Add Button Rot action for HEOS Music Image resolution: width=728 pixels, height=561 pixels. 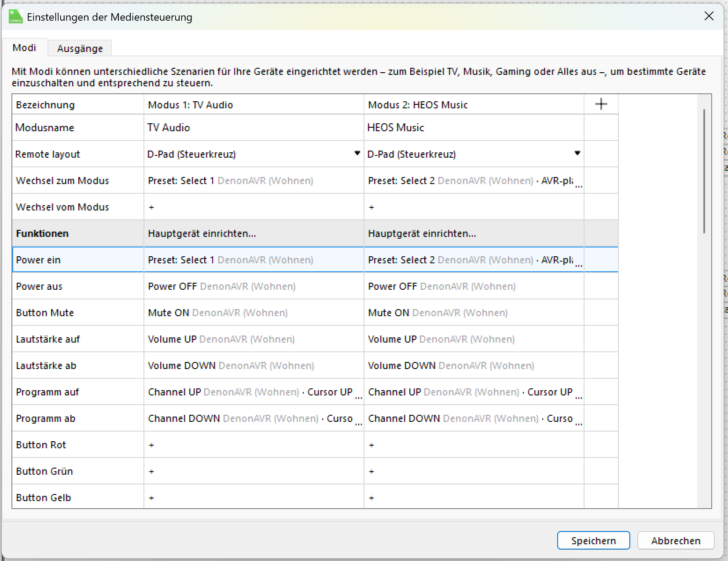(371, 445)
